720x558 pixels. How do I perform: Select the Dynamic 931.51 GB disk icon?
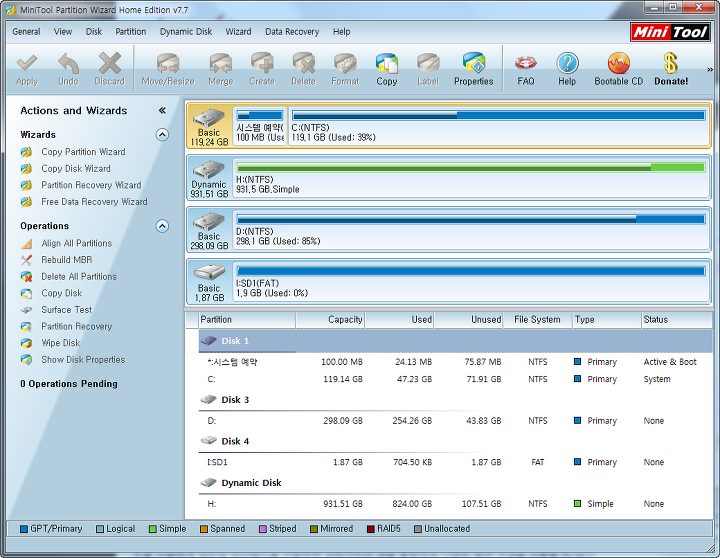209,178
